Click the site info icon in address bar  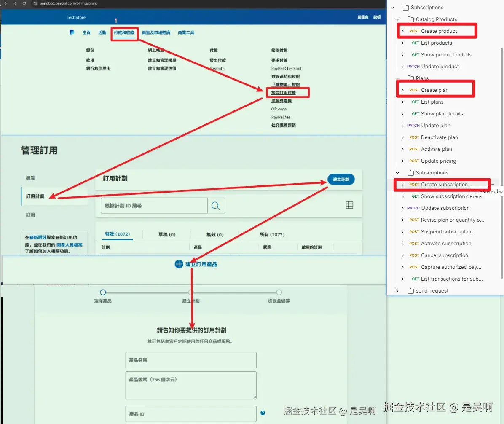[35, 3]
